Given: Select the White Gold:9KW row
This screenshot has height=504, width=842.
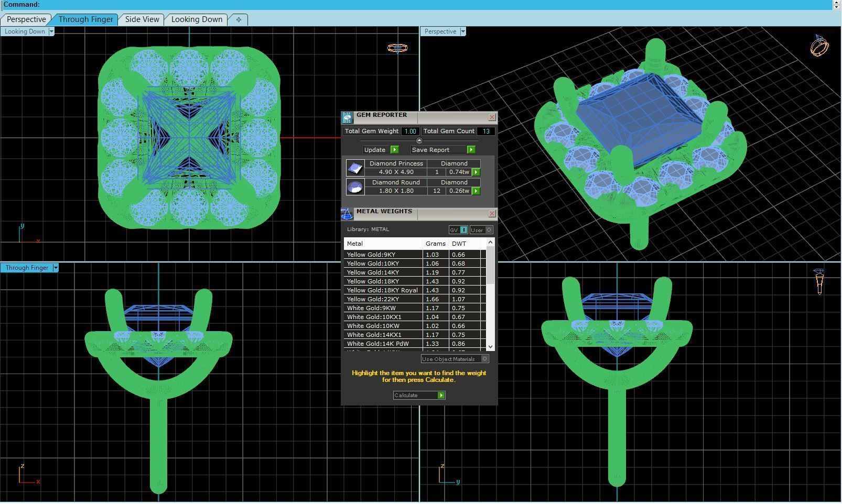Looking at the screenshot, I should (415, 308).
